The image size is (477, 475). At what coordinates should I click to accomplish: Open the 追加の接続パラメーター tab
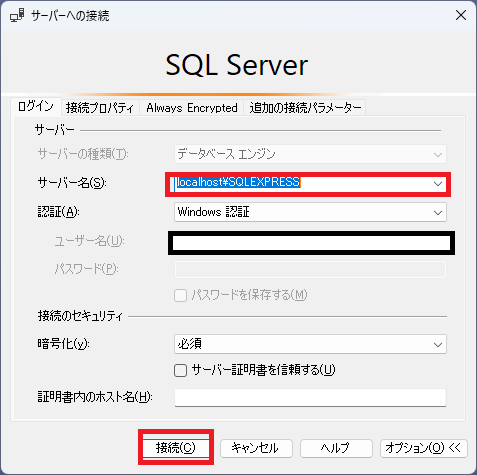tap(305, 108)
